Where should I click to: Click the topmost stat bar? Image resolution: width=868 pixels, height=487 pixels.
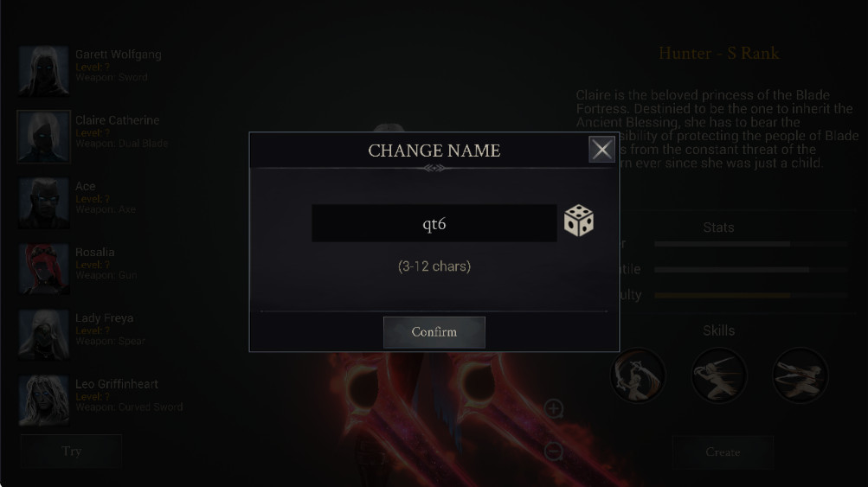[750, 244]
